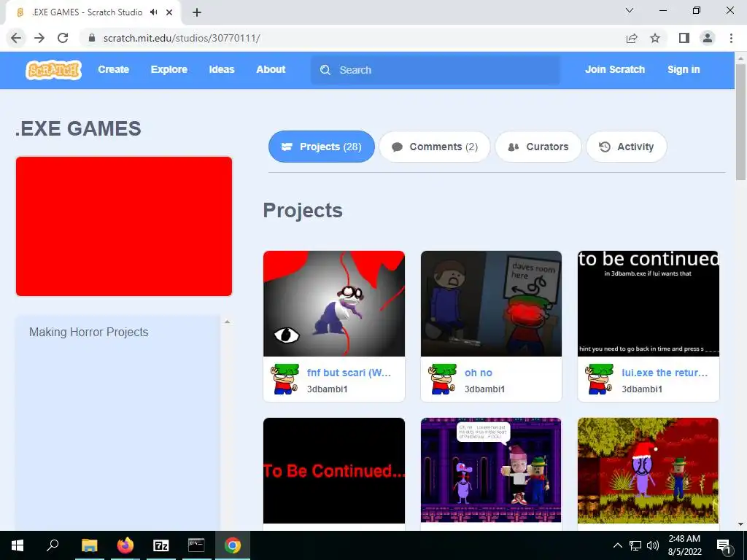Viewport: 747px width, 560px height.
Task: Open 7-Zip from the taskbar
Action: point(161,545)
